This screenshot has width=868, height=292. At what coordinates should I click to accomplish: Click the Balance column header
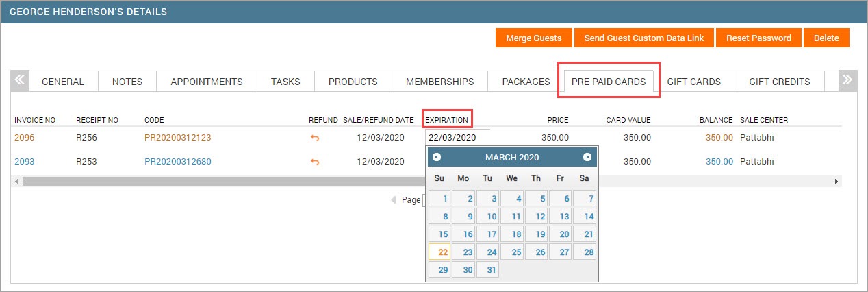click(x=716, y=120)
